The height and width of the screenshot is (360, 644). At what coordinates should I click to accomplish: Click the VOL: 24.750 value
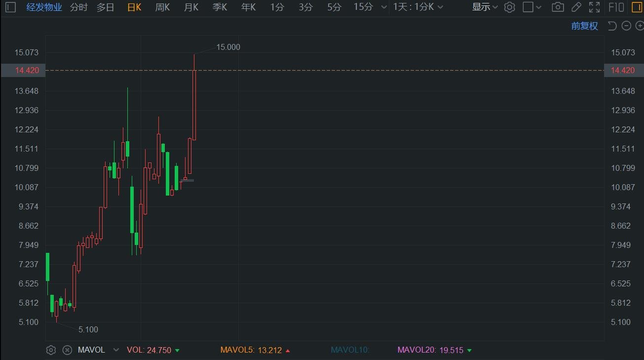point(153,350)
